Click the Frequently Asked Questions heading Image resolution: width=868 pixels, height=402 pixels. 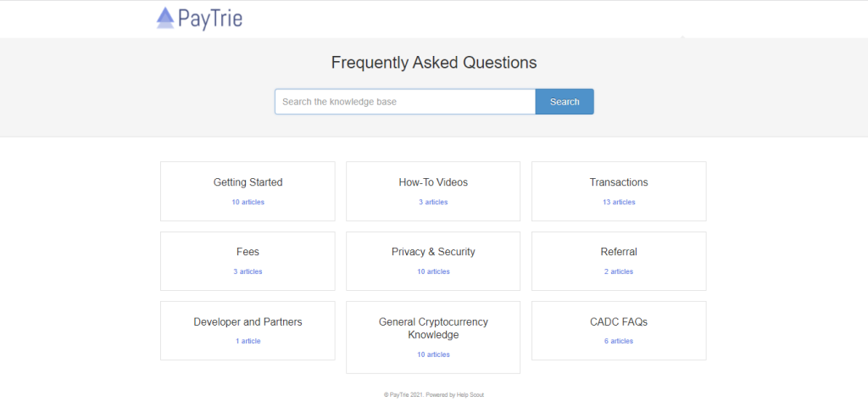434,63
